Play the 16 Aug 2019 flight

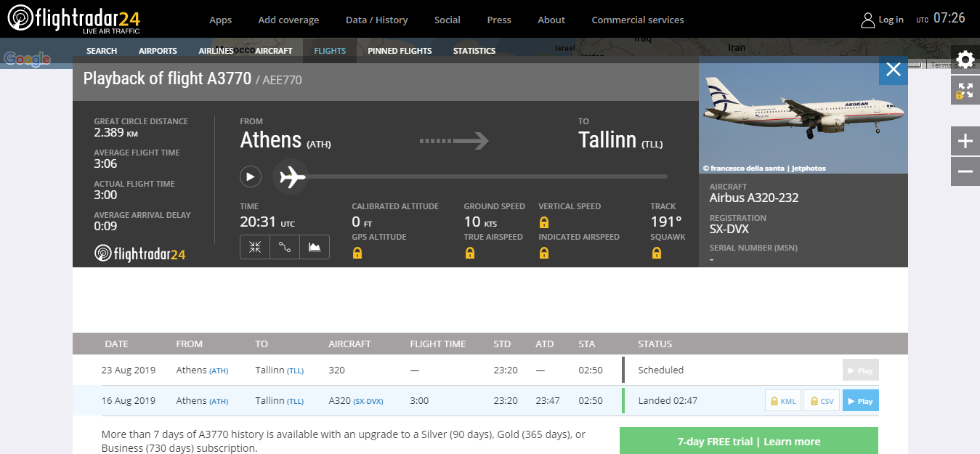click(860, 401)
